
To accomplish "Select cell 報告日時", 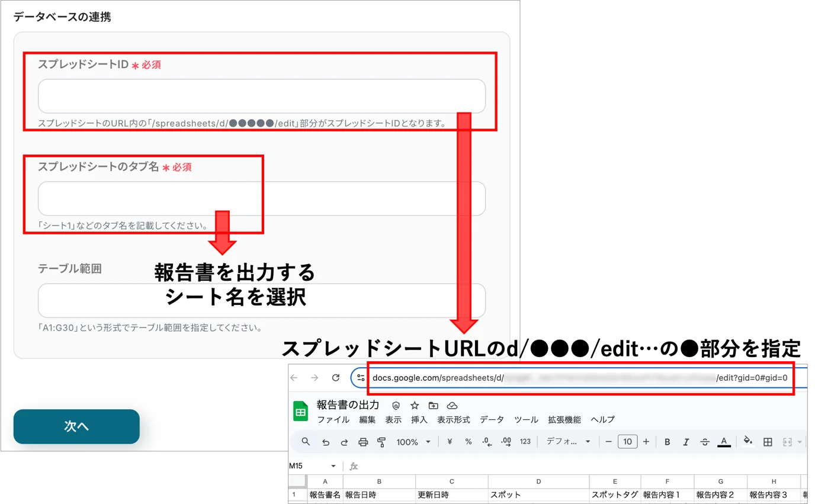I will 379,495.
